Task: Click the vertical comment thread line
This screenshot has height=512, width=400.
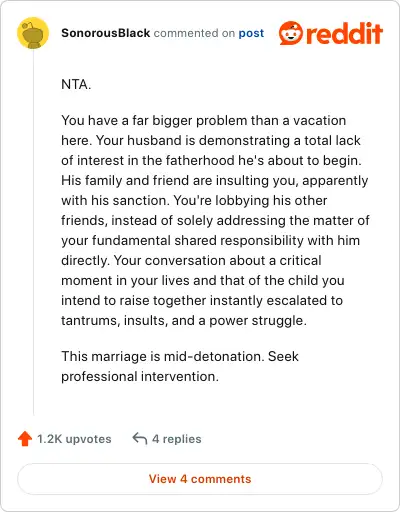Action: (33, 233)
